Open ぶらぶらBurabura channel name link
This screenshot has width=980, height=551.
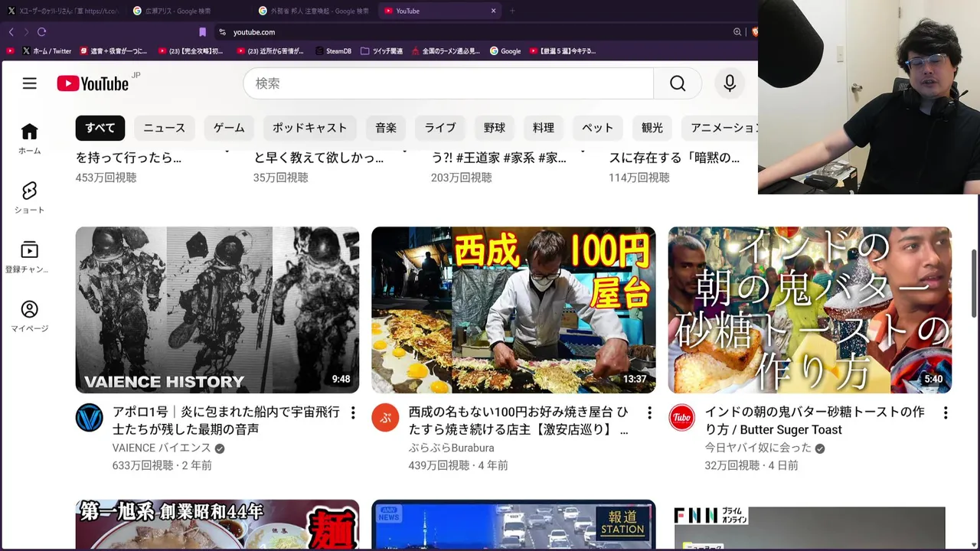pyautogui.click(x=451, y=448)
